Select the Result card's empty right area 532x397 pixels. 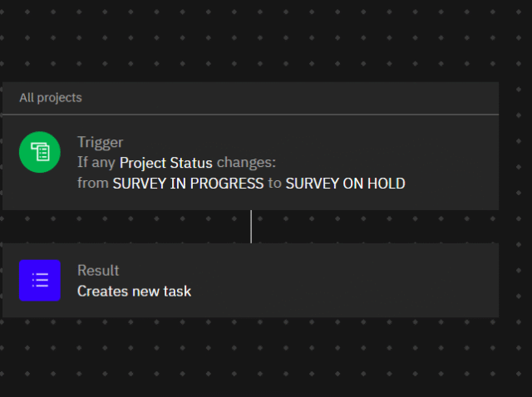click(374, 281)
